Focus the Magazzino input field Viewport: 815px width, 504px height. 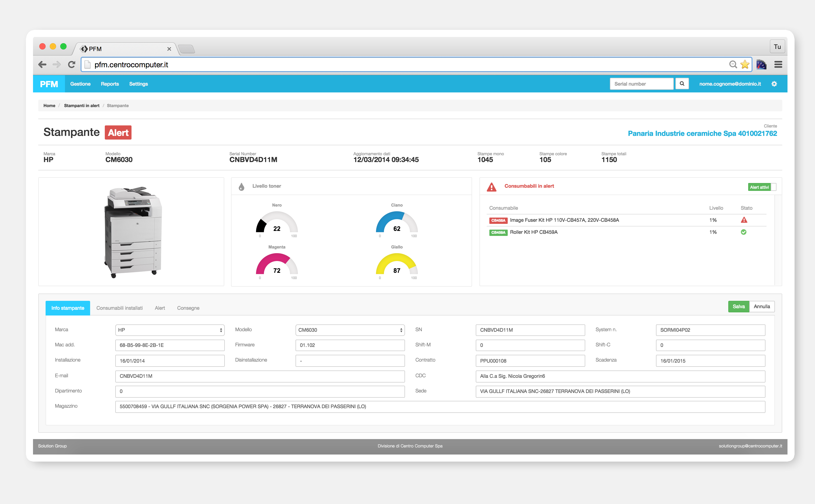[x=440, y=407]
